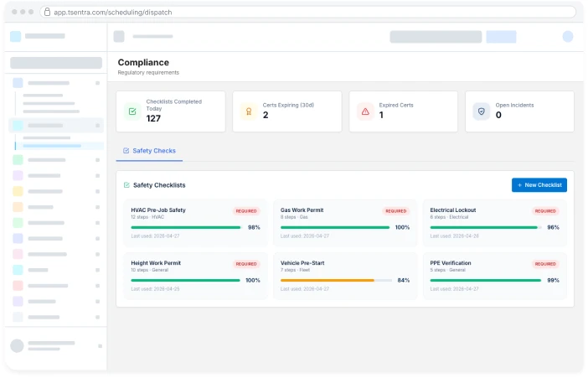Screen dimensions: 588x378
Task: Click the Last used date under Height Work Permit
Action: coord(155,289)
